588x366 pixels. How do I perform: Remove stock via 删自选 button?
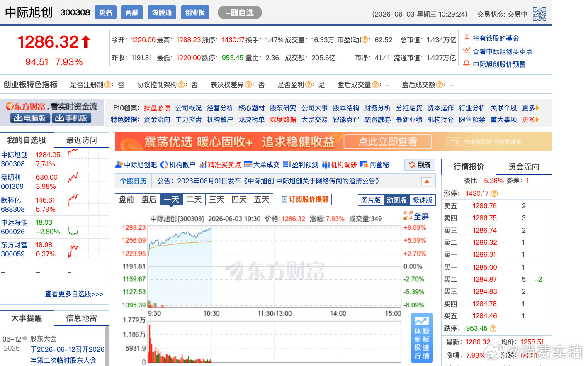click(x=240, y=12)
